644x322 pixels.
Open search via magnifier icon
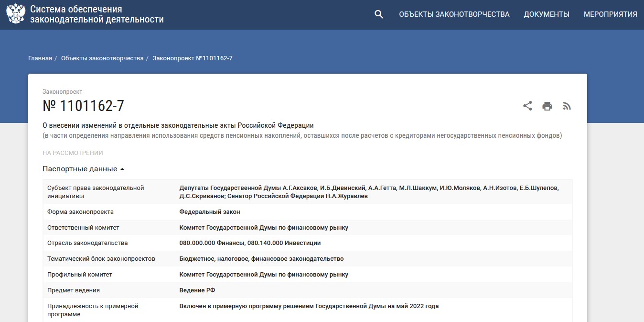[x=379, y=14]
